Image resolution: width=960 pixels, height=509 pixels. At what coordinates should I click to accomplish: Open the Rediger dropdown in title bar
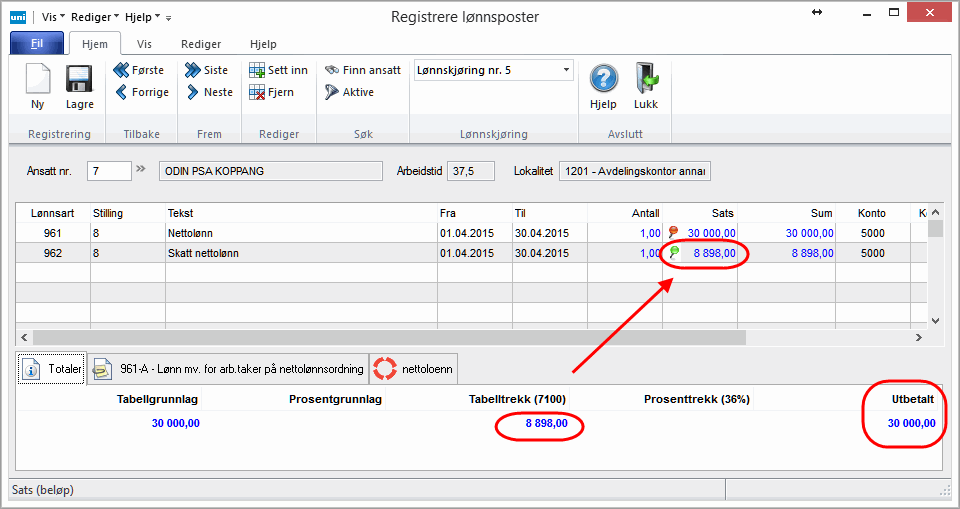pos(94,17)
